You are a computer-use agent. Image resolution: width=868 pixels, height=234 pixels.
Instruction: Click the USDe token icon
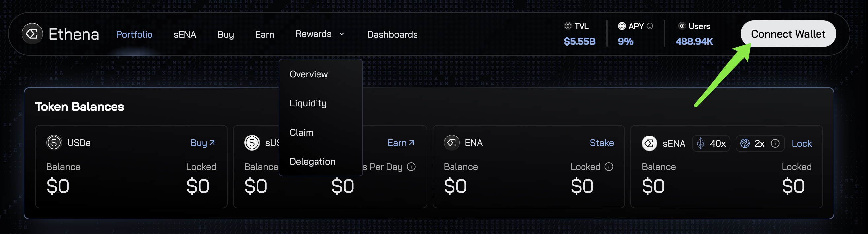point(54,143)
